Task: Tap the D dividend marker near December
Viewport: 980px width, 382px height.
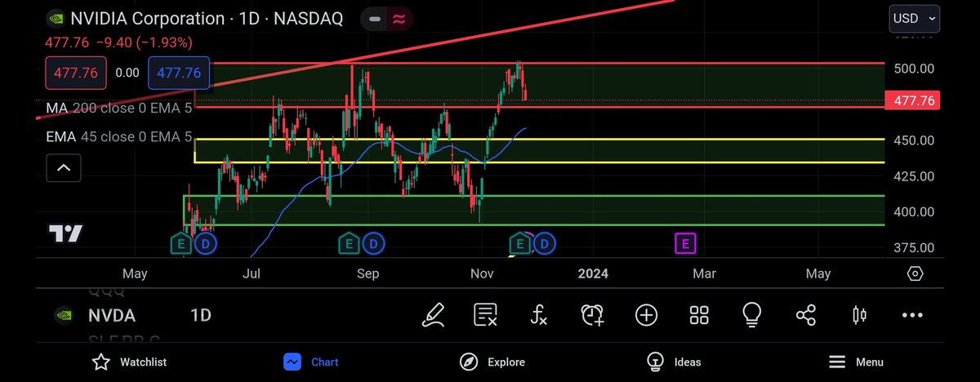Action: coord(545,242)
